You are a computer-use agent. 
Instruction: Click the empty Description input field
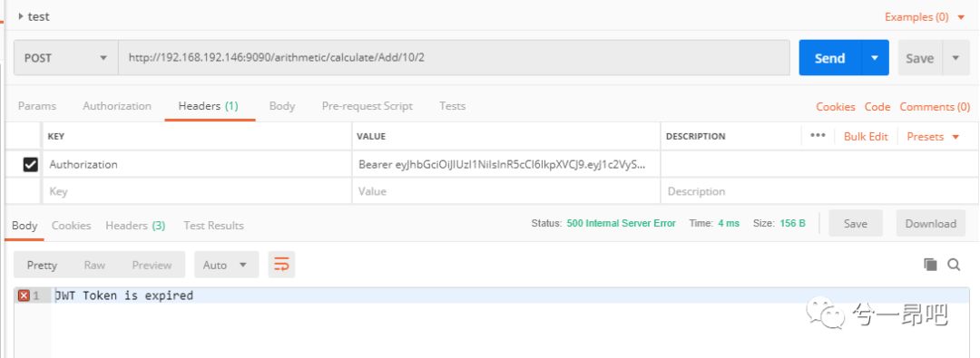click(818, 191)
